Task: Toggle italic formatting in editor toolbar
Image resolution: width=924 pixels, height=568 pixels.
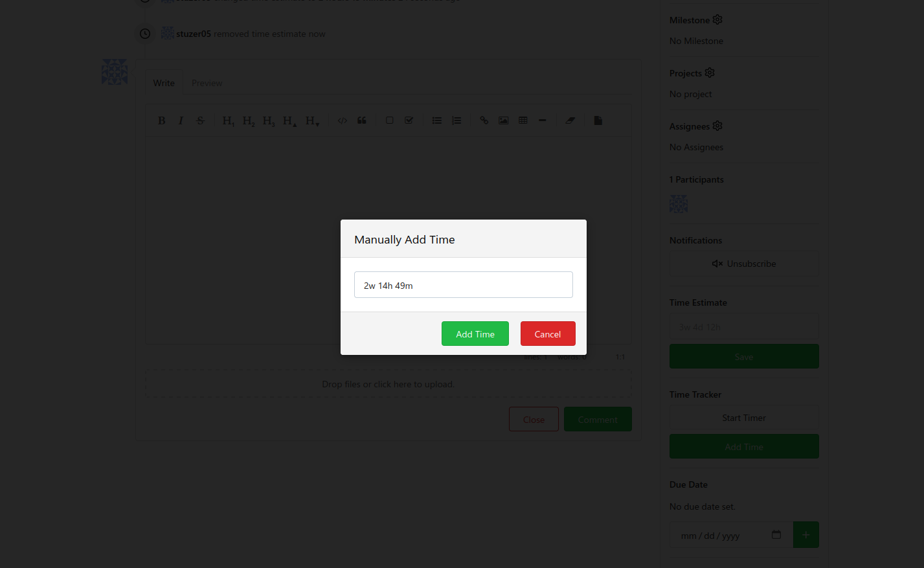Action: click(x=181, y=120)
